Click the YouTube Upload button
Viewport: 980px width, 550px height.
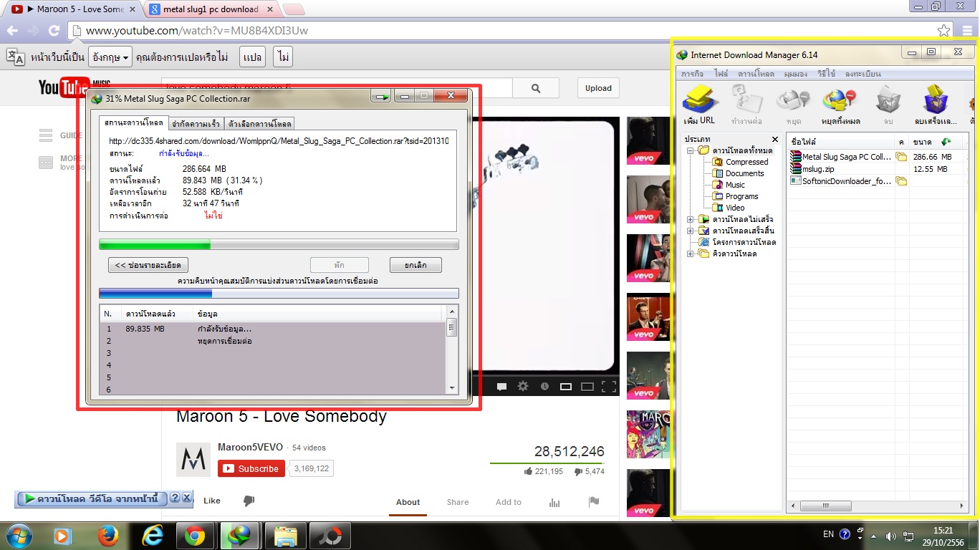(598, 88)
